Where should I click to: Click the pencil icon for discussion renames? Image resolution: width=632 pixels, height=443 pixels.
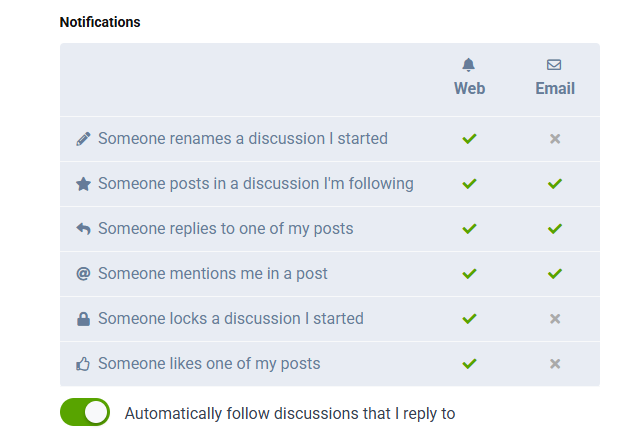click(83, 139)
